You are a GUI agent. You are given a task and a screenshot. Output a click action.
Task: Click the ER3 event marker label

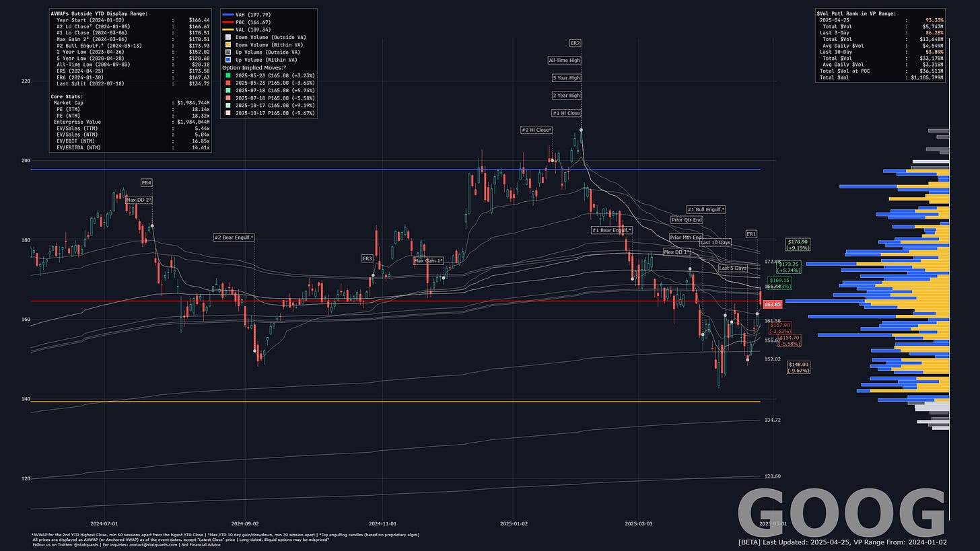pos(367,258)
